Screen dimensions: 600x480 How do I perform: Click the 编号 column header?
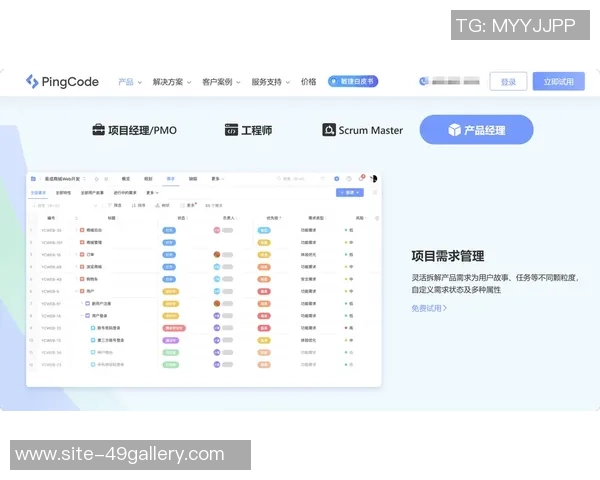tap(51, 218)
